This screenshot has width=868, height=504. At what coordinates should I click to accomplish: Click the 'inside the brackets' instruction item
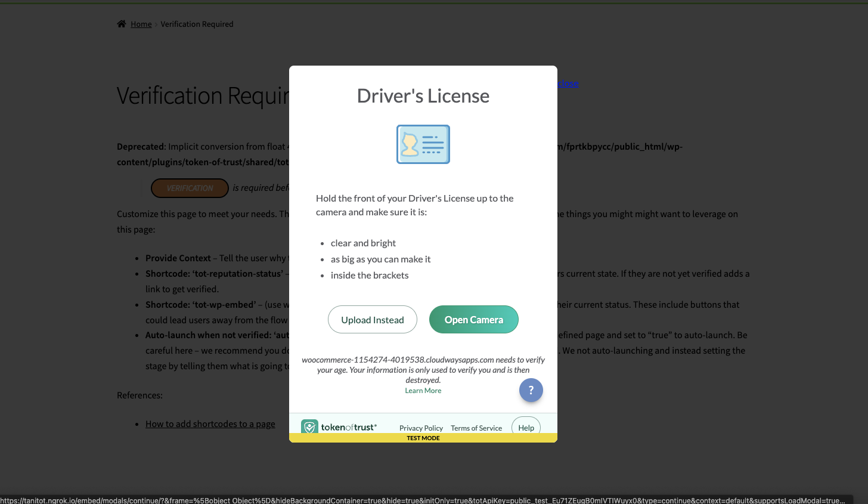pos(370,276)
